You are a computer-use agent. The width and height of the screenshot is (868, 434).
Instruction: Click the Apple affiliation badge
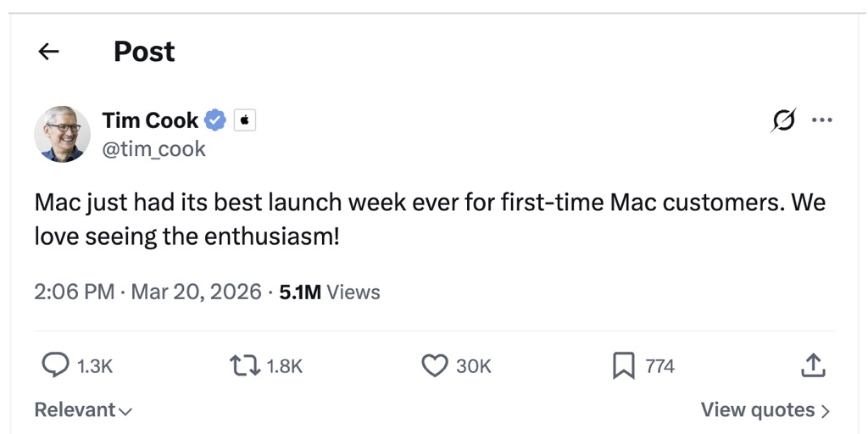(244, 120)
